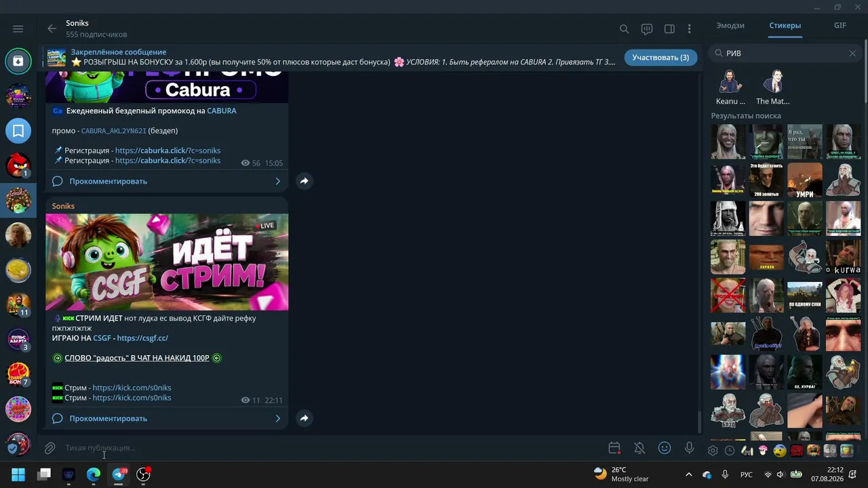Open the ИДЁТ СТРИМ stream image
Image resolution: width=868 pixels, height=488 pixels.
(167, 262)
